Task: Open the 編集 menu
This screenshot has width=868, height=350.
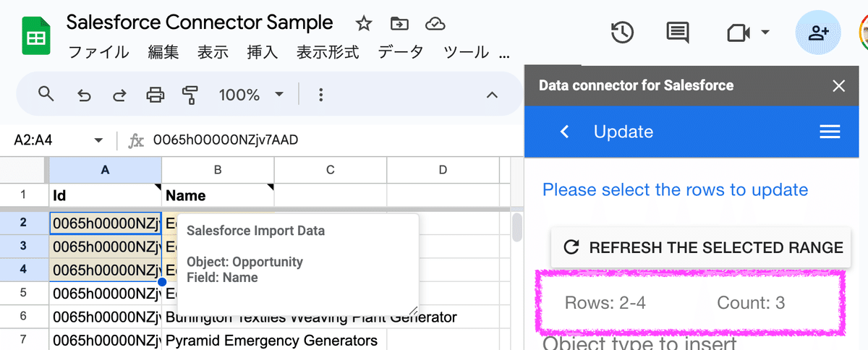Action: point(163,52)
